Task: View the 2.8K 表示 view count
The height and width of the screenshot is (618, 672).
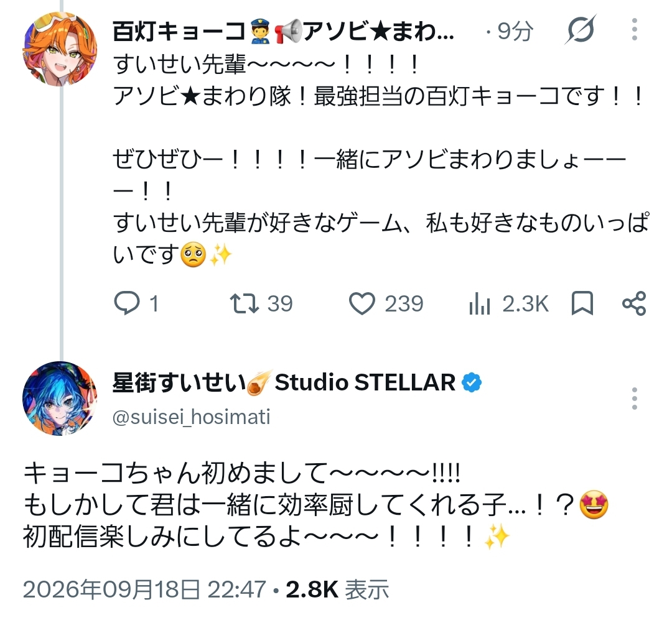Action: click(337, 589)
